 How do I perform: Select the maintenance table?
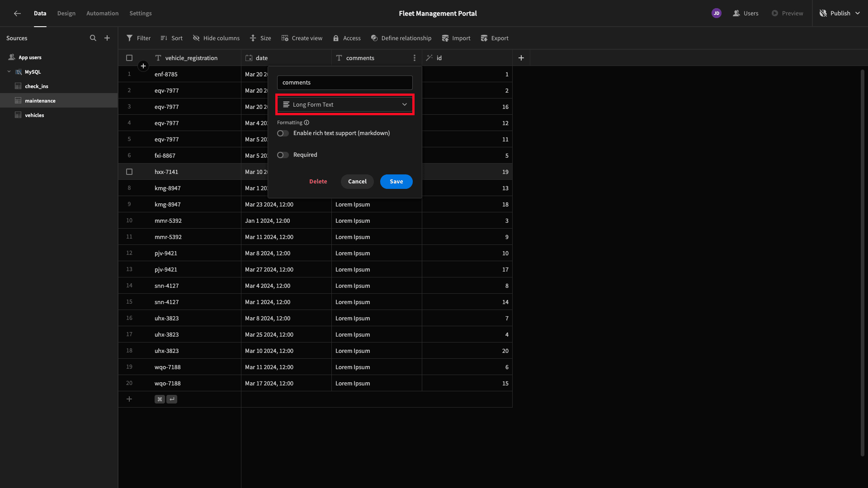[59, 100]
